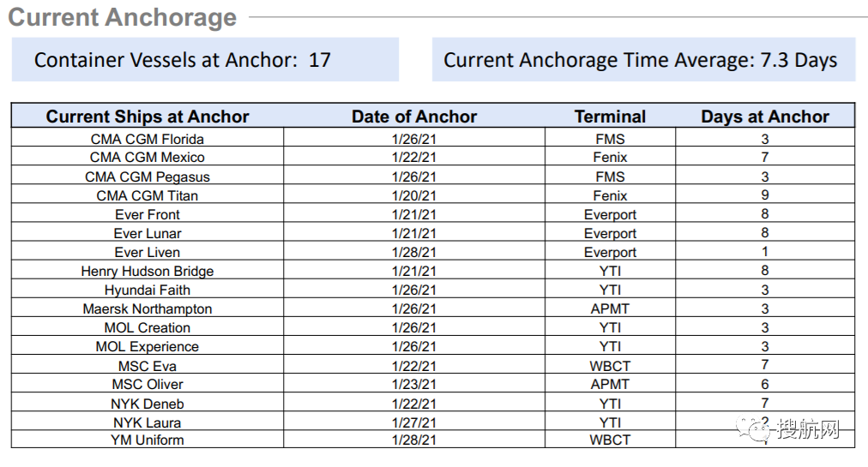Image resolution: width=868 pixels, height=467 pixels.
Task: Click the CMA CGM Titan row name
Action: pos(148,195)
